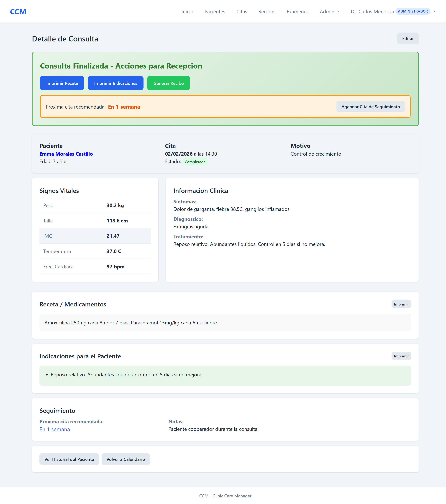This screenshot has height=504, width=446.
Task: Click Agendar Cita de Seguimiento
Action: click(370, 107)
